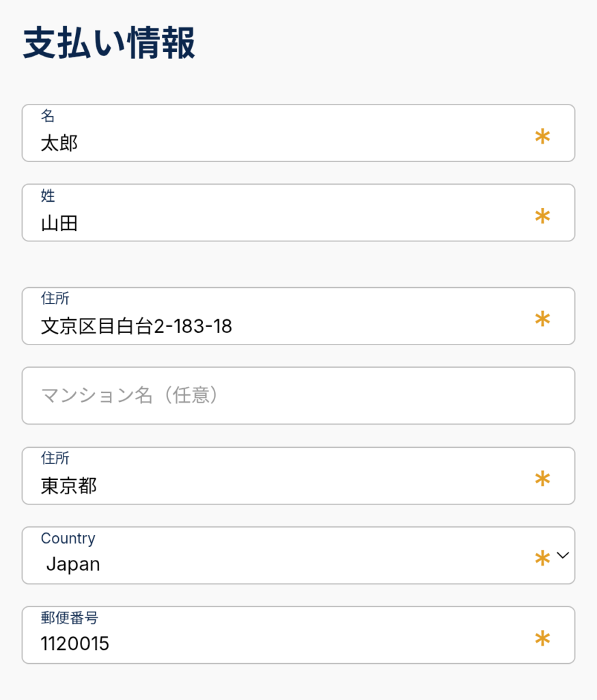Click the required asterisk in 名 field
597x700 pixels.
coord(542,137)
